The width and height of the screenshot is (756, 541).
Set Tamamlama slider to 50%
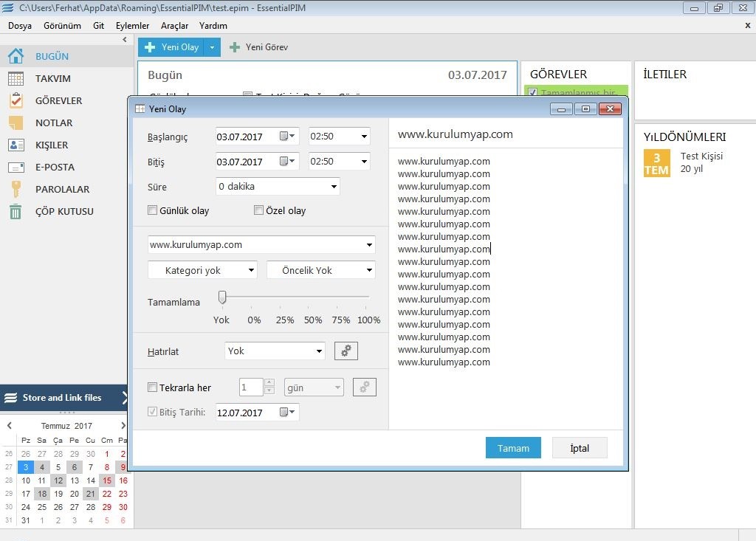313,320
